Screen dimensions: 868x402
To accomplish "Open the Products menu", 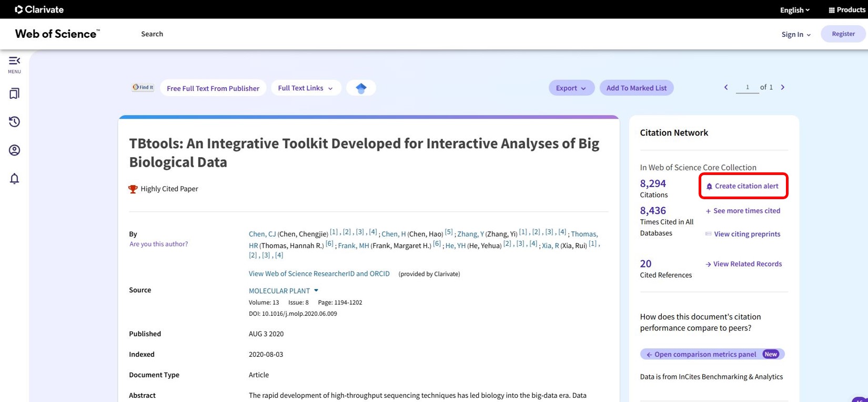I will click(x=846, y=10).
